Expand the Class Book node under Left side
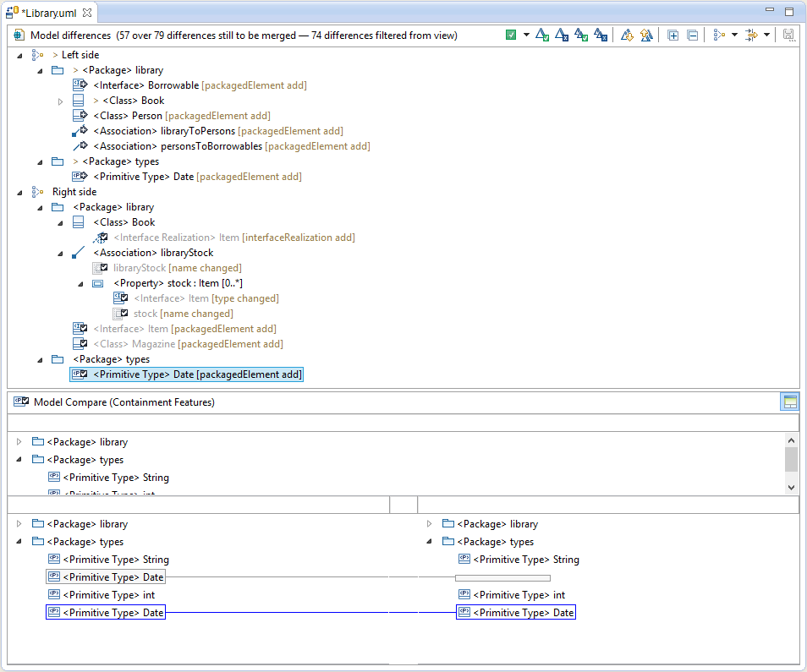Screen dimensions: 807x672 61,101
